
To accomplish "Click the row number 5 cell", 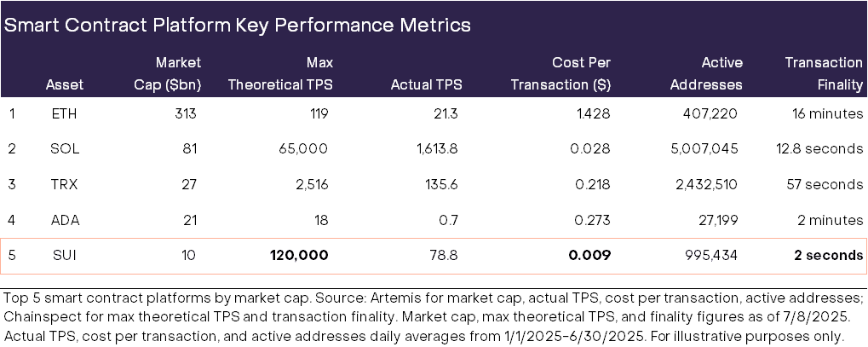I will click(x=11, y=256).
